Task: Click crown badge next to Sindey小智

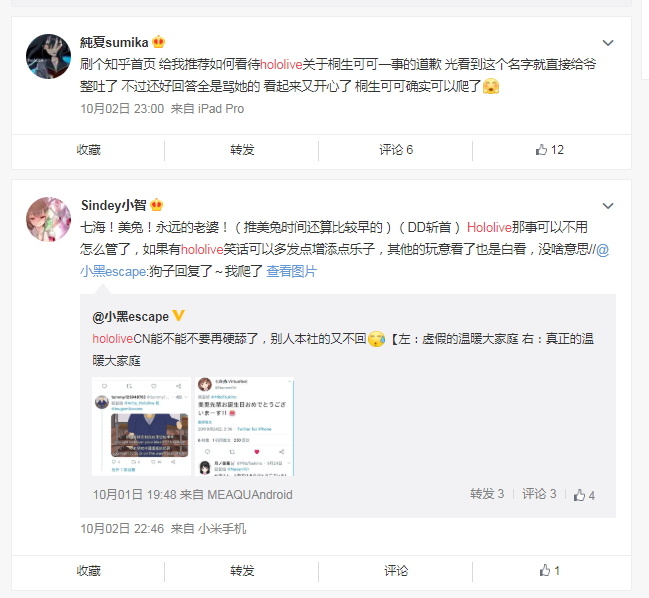Action: click(x=156, y=205)
